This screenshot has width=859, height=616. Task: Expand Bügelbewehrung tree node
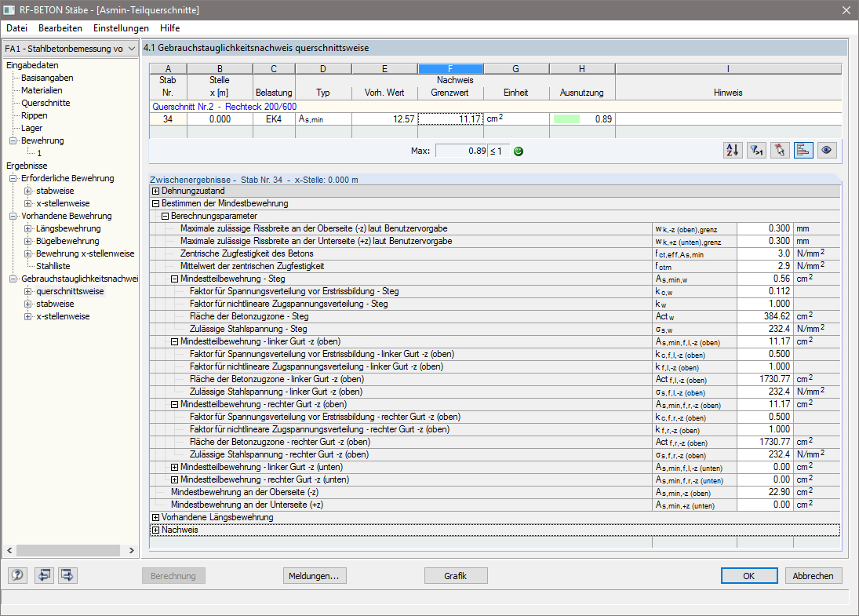[28, 242]
